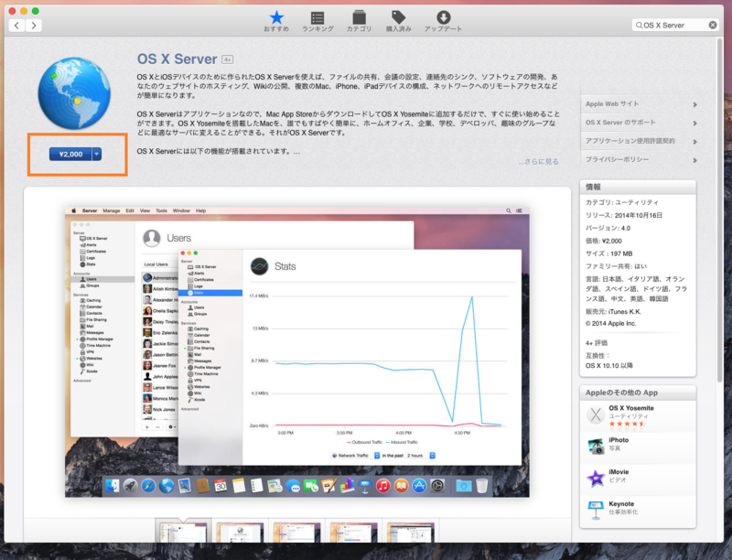This screenshot has width=732, height=560.
Task: Open the Updates (アップデート) tab
Action: click(443, 21)
